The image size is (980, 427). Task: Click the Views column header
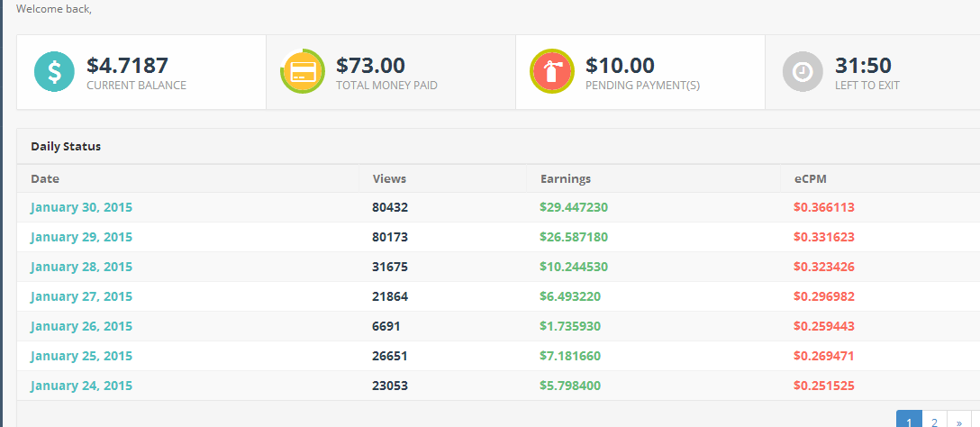pyautogui.click(x=389, y=178)
